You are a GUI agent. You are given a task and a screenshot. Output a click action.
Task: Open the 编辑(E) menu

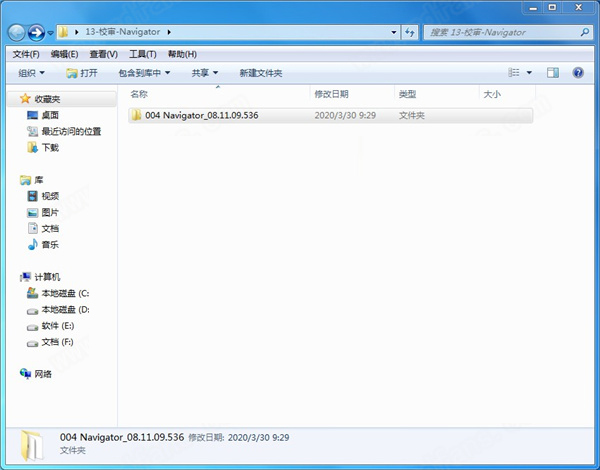(64, 54)
